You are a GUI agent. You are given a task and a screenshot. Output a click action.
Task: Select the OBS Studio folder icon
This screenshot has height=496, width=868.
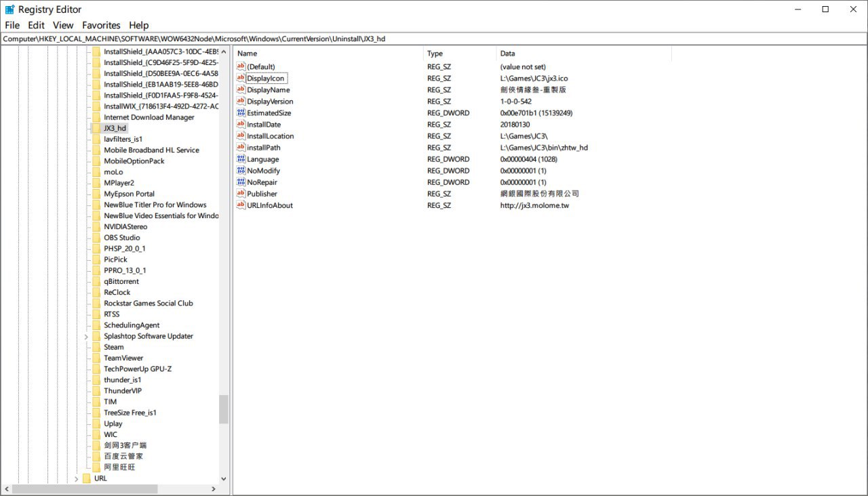pos(96,237)
